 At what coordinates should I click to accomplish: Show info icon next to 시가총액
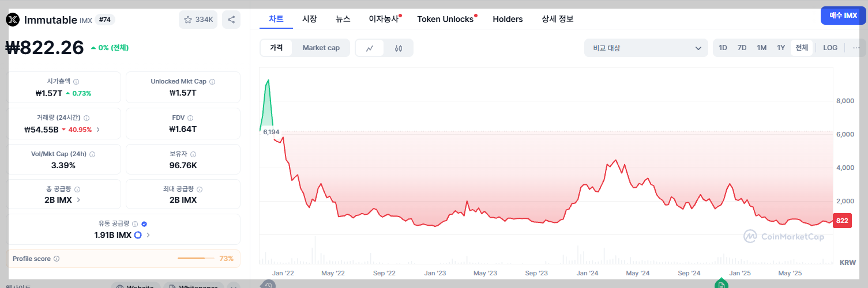76,82
